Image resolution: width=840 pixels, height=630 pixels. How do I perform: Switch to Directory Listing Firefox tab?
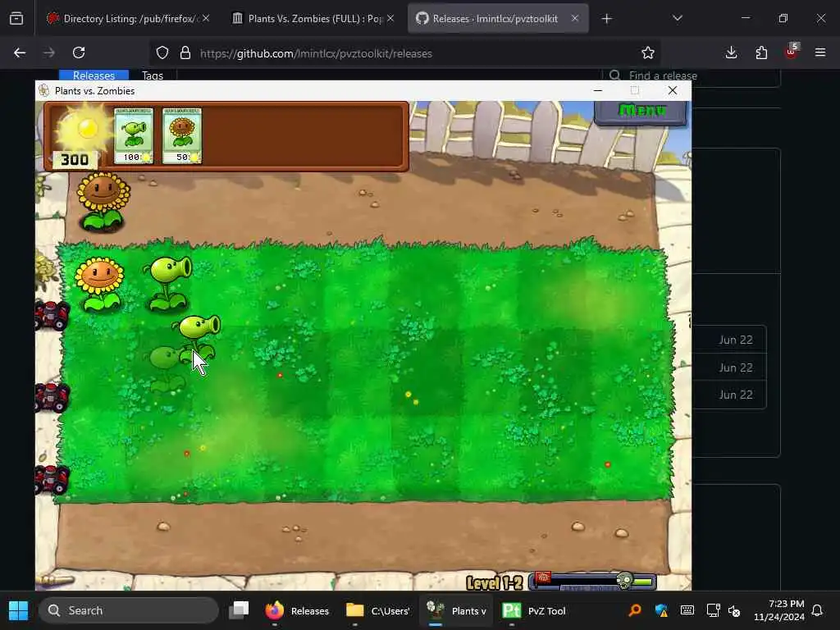[x=127, y=19]
